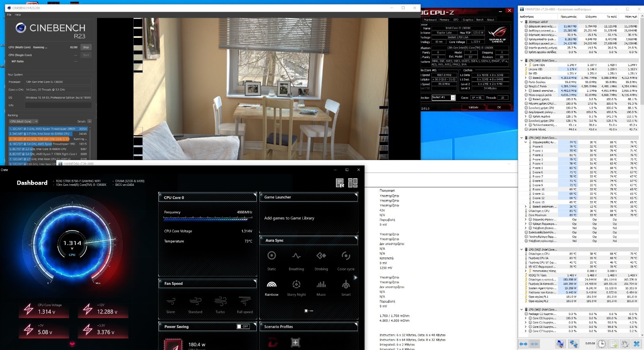
Task: Click red scenario profile logo icon
Action: point(273,343)
